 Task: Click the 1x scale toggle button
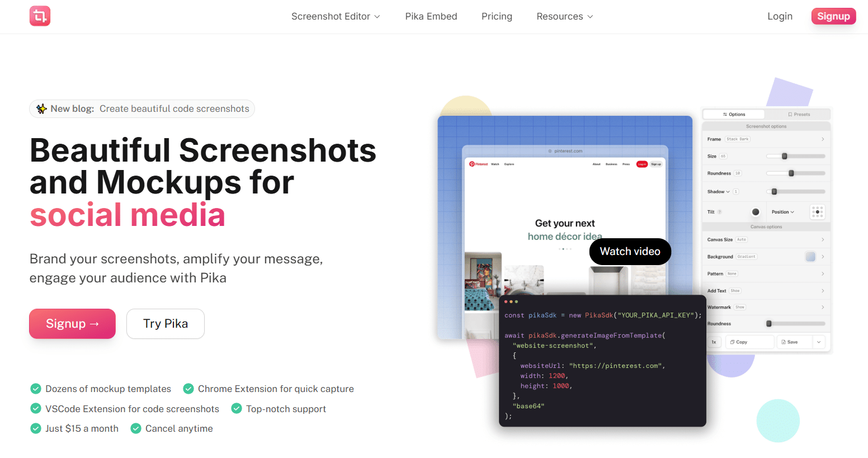tap(714, 342)
